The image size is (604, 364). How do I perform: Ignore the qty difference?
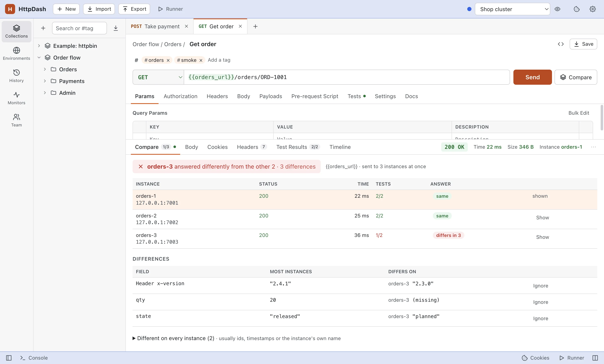(540, 302)
